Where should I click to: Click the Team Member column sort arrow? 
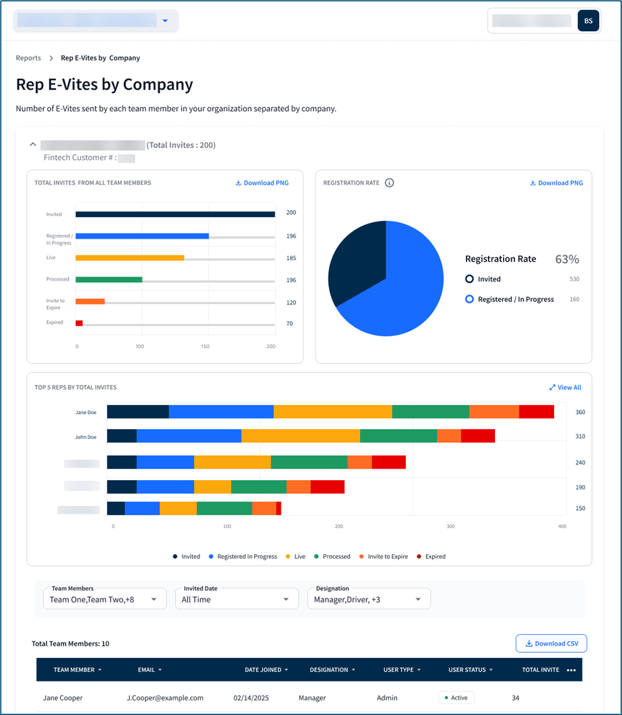click(x=103, y=670)
